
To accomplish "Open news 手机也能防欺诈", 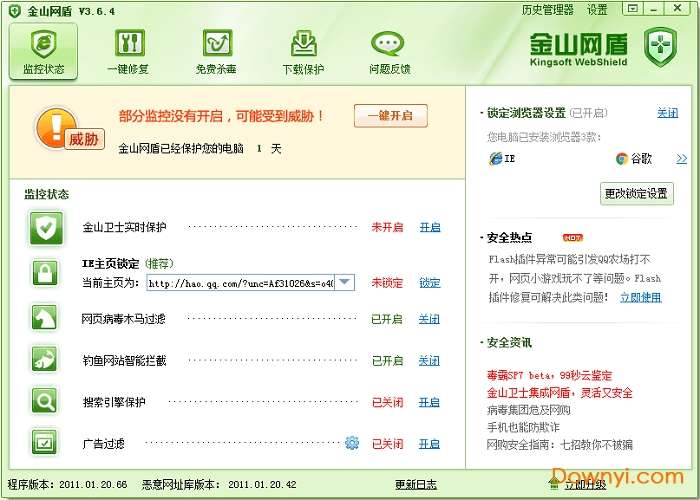I will point(523,427).
